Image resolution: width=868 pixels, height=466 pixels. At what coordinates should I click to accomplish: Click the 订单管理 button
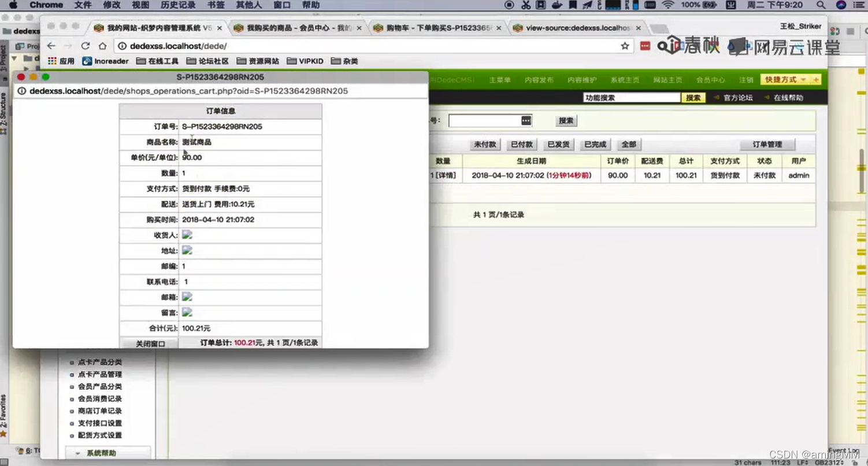(767, 145)
